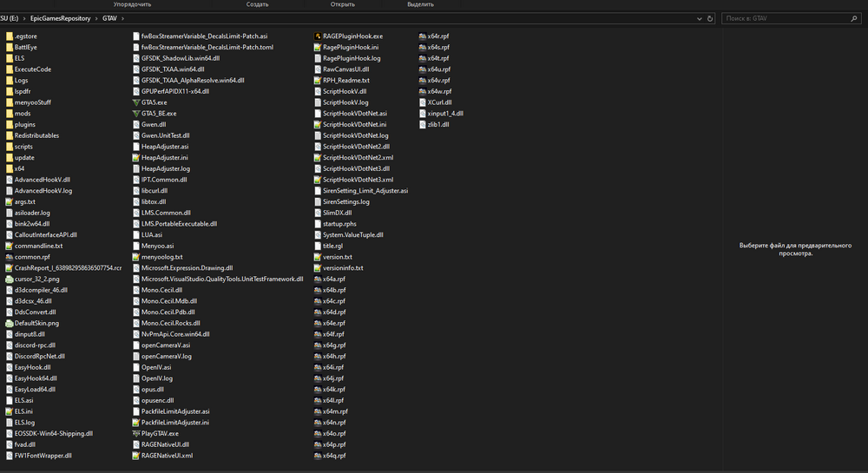Click the common.rpf archive icon
868x473 pixels.
click(10, 257)
